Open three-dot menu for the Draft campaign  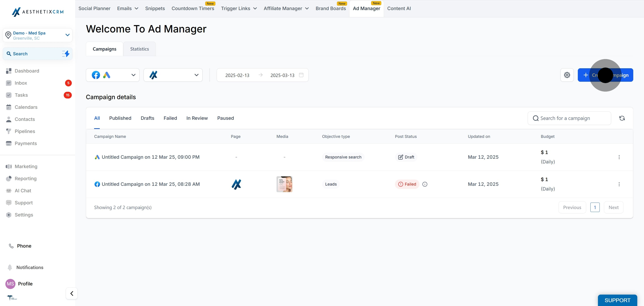619,157
